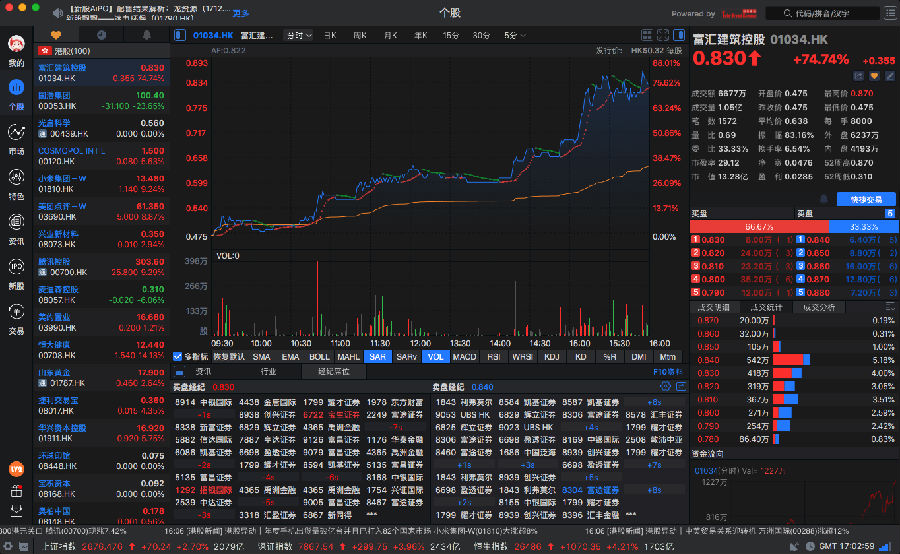Click the pencil note icon under price

(x=890, y=76)
